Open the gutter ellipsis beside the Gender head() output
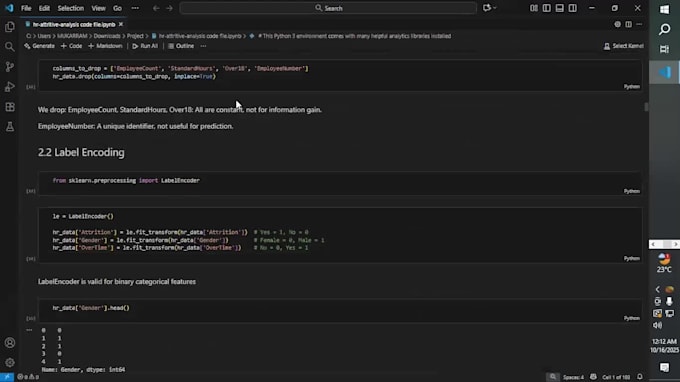The width and height of the screenshot is (680, 382). tap(29, 330)
